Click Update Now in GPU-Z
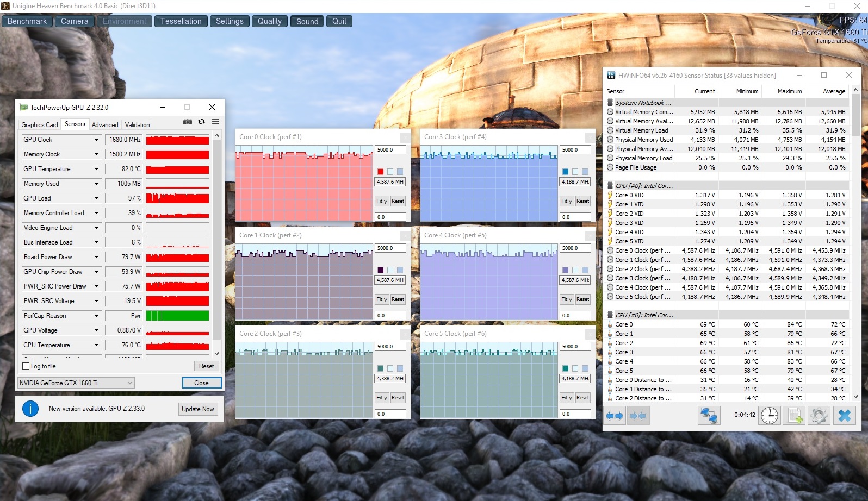 (198, 409)
